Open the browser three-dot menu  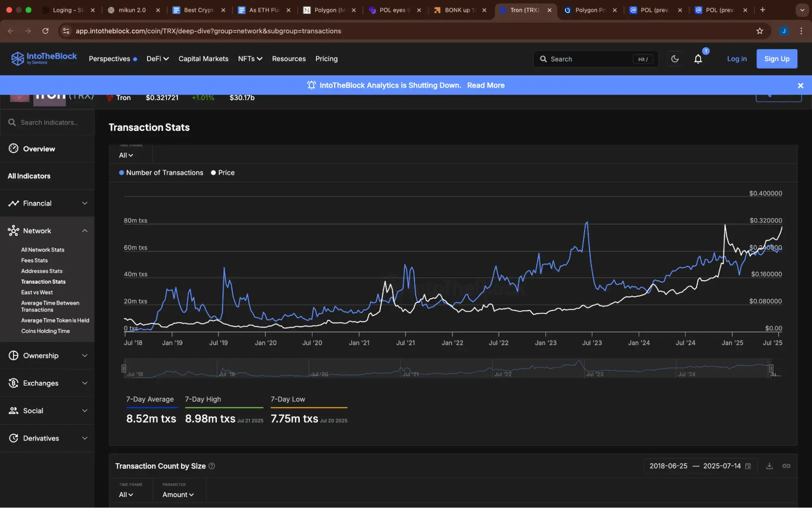801,31
